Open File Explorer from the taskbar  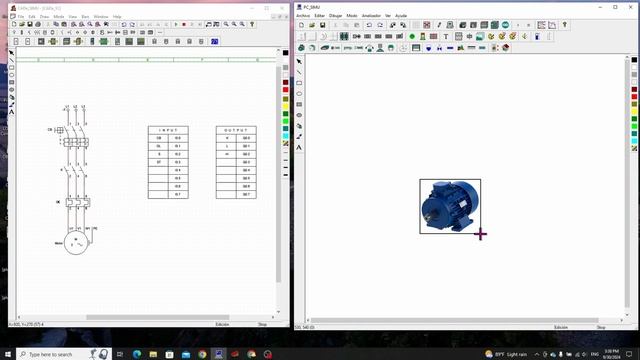tap(153, 354)
